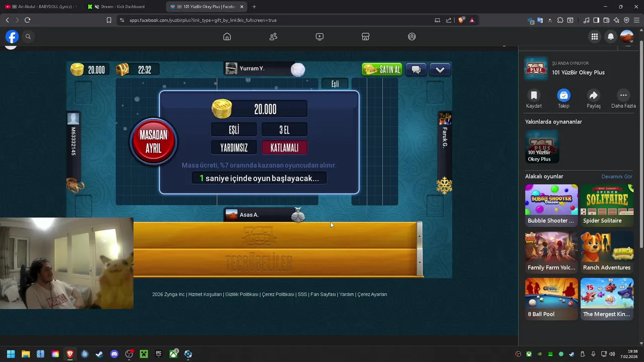Click the money bag near Asas A.
Image resolution: width=644 pixels, height=362 pixels.
(298, 215)
